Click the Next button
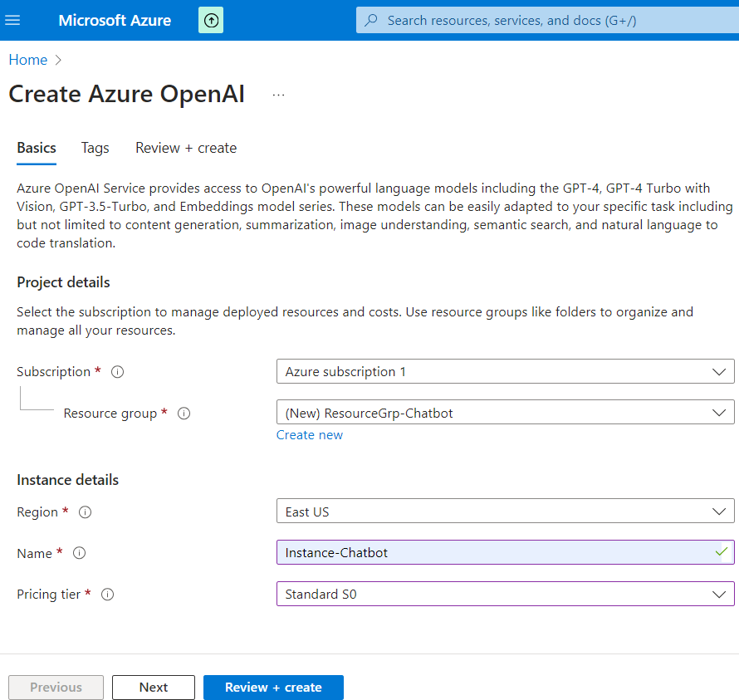 click(153, 687)
